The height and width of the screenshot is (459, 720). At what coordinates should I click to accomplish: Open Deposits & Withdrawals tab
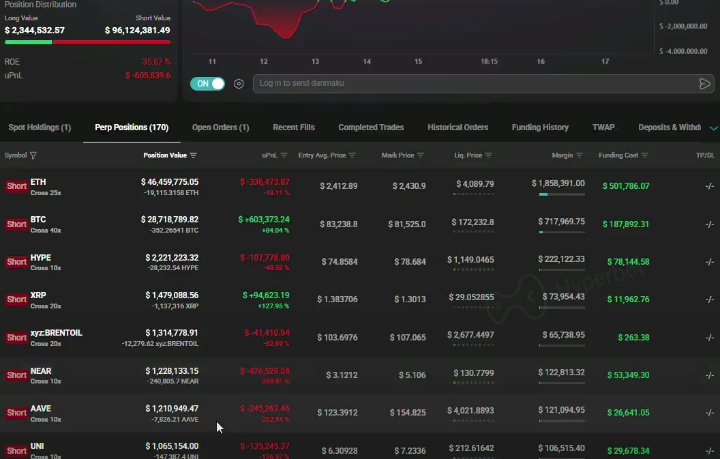point(669,128)
